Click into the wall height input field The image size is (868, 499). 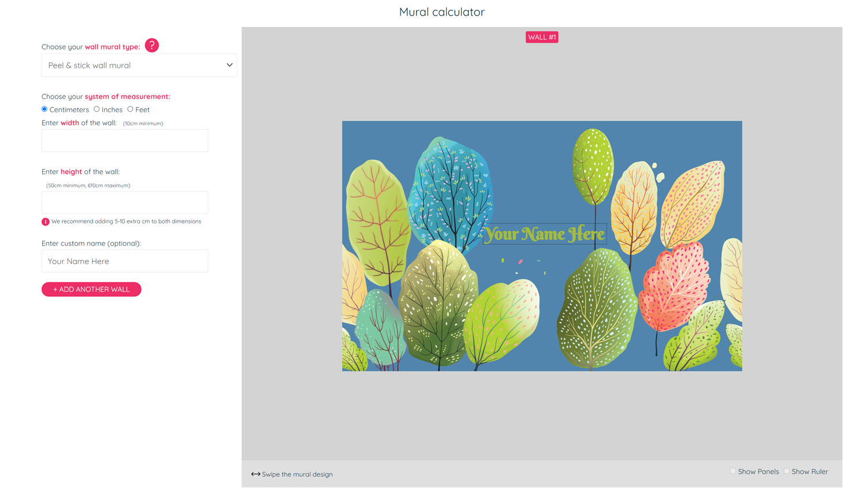[124, 203]
